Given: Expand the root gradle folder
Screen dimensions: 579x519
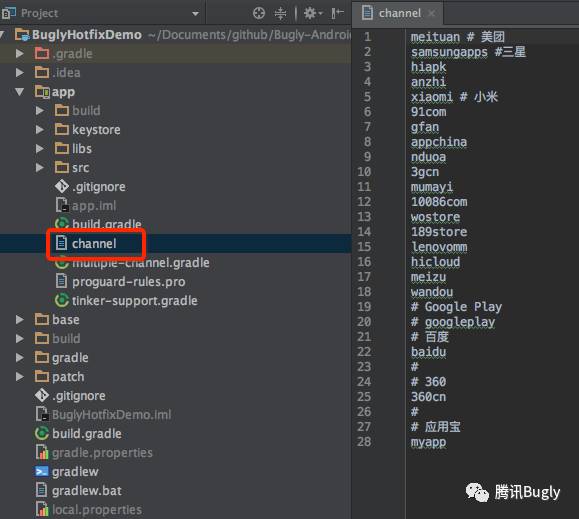Looking at the screenshot, I should point(20,358).
